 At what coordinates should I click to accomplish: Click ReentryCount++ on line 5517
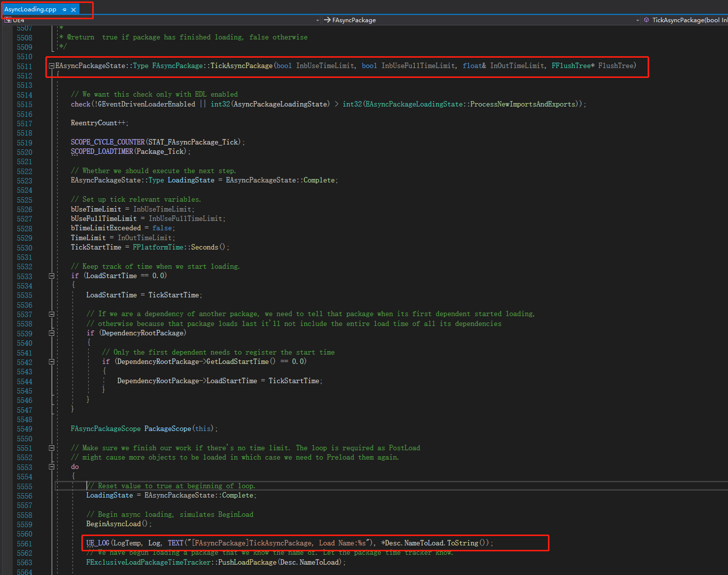coord(99,123)
